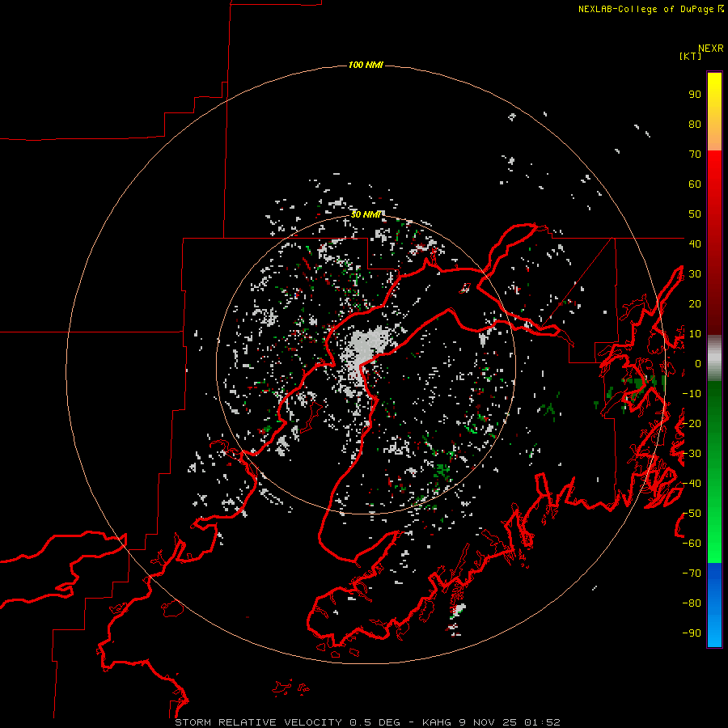Click the -80 value on the velocity scale
Viewport: 728px width, 728px height.
click(x=692, y=603)
